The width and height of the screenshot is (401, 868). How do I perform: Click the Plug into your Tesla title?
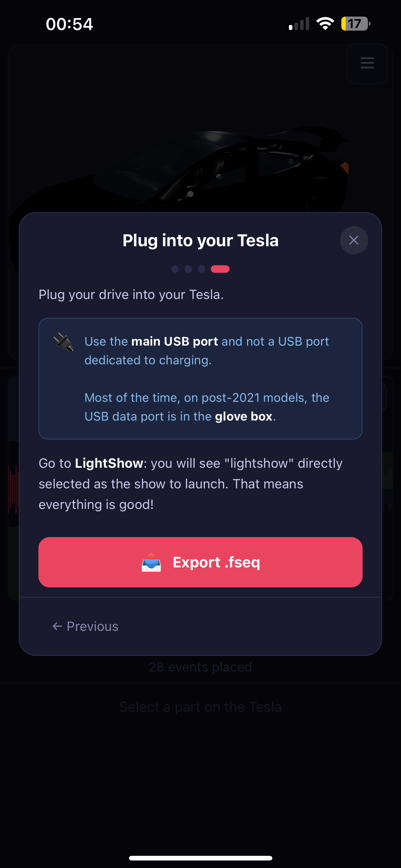[x=200, y=240]
